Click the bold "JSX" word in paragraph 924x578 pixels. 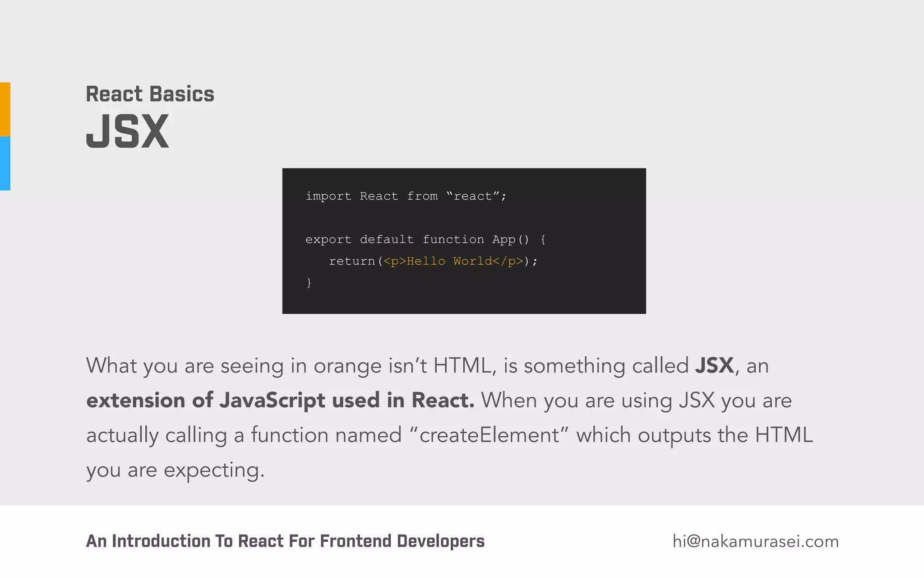point(714,365)
